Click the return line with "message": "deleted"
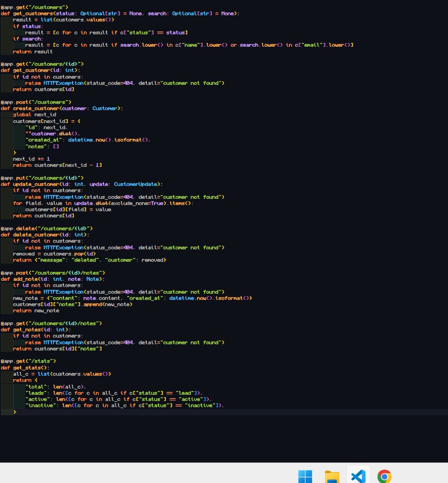Image resolution: width=448 pixels, height=483 pixels. [90, 260]
